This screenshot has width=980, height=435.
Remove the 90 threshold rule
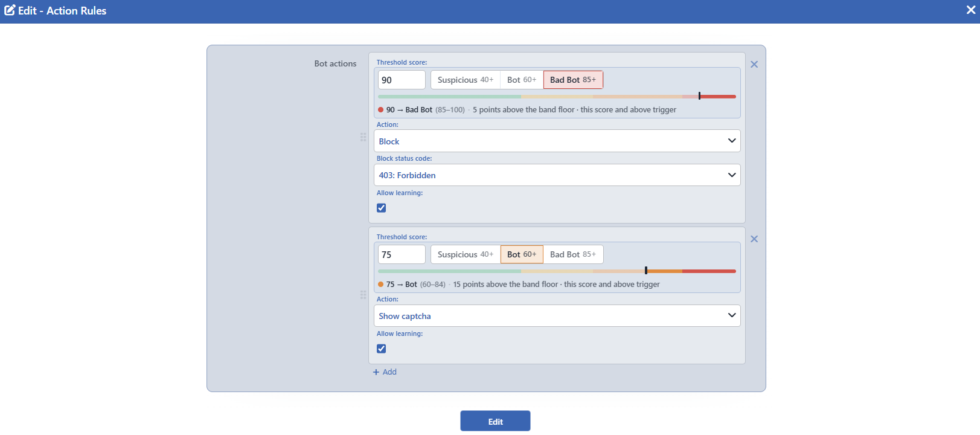[754, 65]
